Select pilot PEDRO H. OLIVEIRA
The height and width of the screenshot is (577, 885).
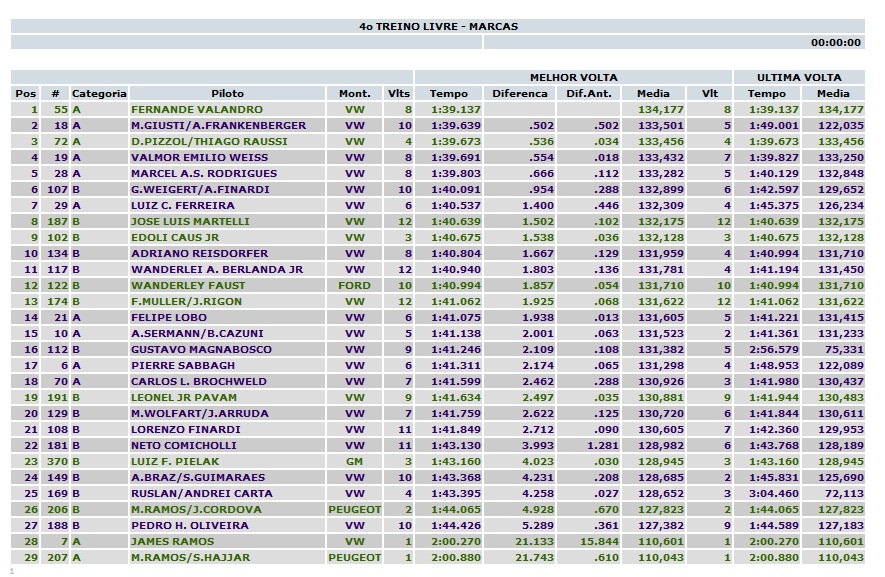coord(190,526)
